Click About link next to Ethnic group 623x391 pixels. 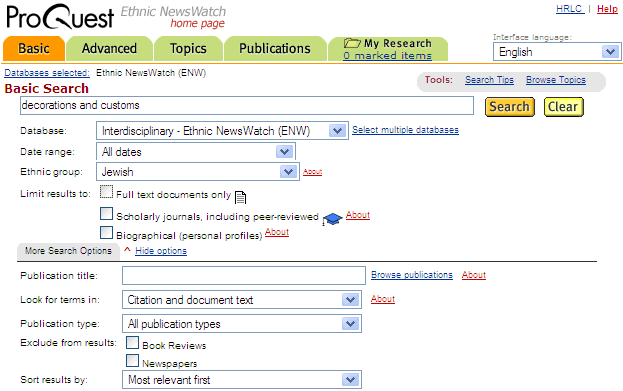(312, 172)
